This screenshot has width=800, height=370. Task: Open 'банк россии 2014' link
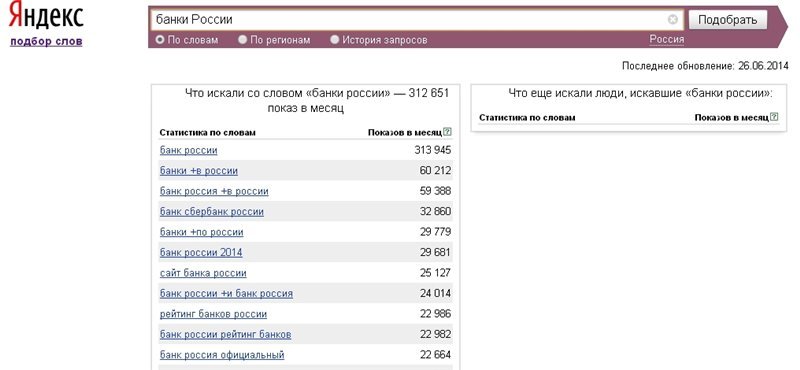(201, 252)
